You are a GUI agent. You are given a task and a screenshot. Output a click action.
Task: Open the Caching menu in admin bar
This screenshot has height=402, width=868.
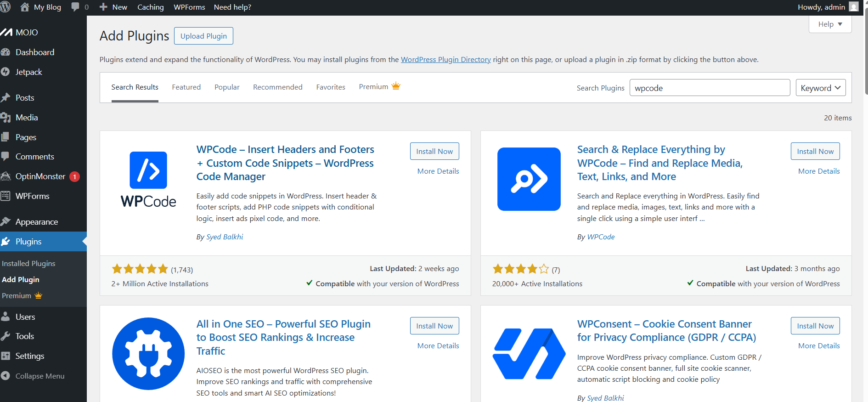point(151,7)
